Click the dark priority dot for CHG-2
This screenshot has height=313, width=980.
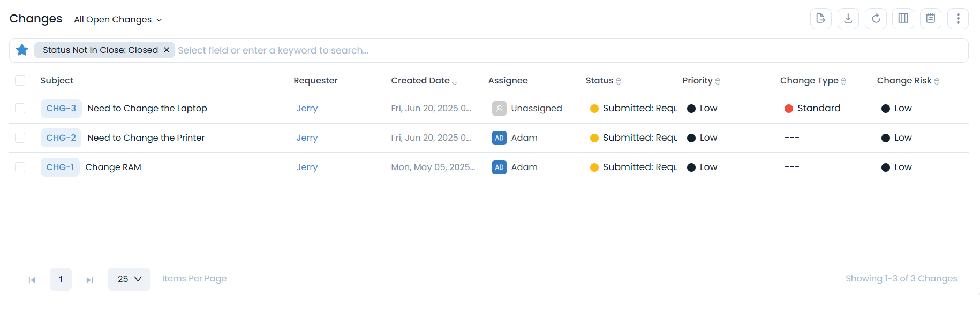(x=691, y=138)
